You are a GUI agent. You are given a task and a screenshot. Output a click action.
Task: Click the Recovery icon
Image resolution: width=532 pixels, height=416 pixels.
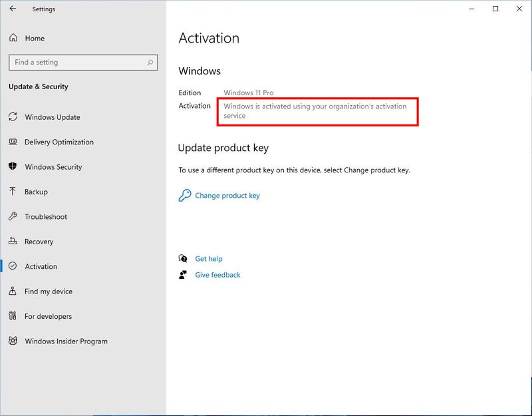(x=13, y=241)
